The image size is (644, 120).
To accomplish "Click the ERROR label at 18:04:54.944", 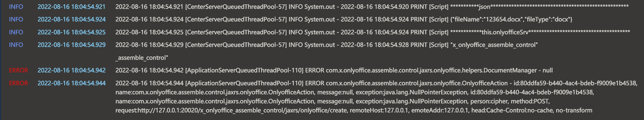I will coord(18,83).
